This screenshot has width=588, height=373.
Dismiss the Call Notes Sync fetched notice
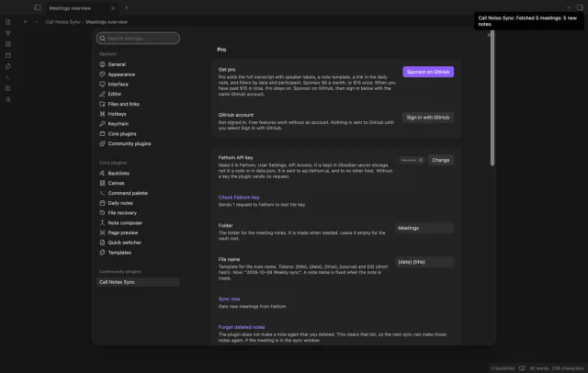[529, 21]
